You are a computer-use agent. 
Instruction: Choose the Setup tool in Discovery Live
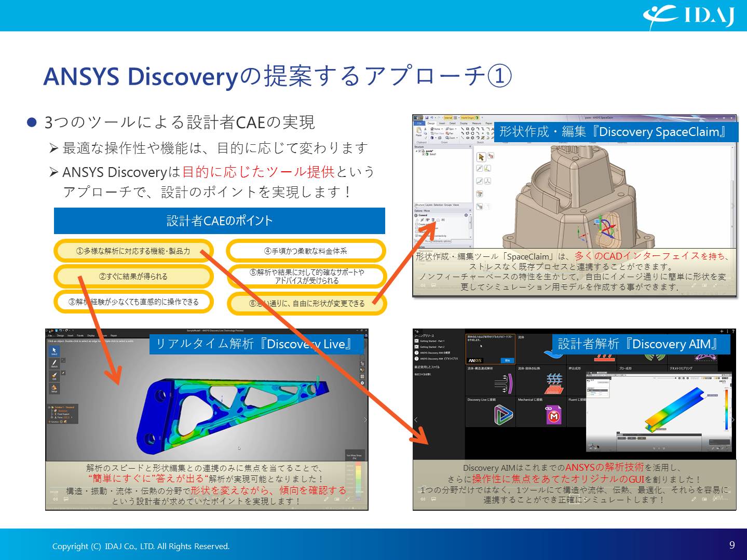pos(54,388)
